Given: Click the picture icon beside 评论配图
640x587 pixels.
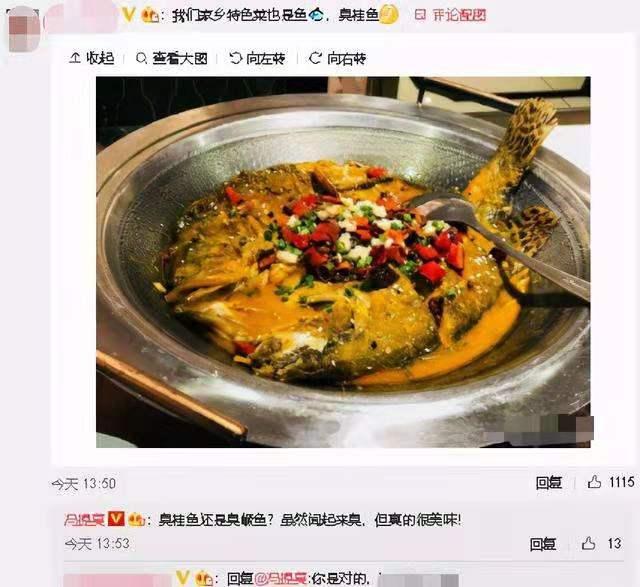Looking at the screenshot, I should 420,15.
